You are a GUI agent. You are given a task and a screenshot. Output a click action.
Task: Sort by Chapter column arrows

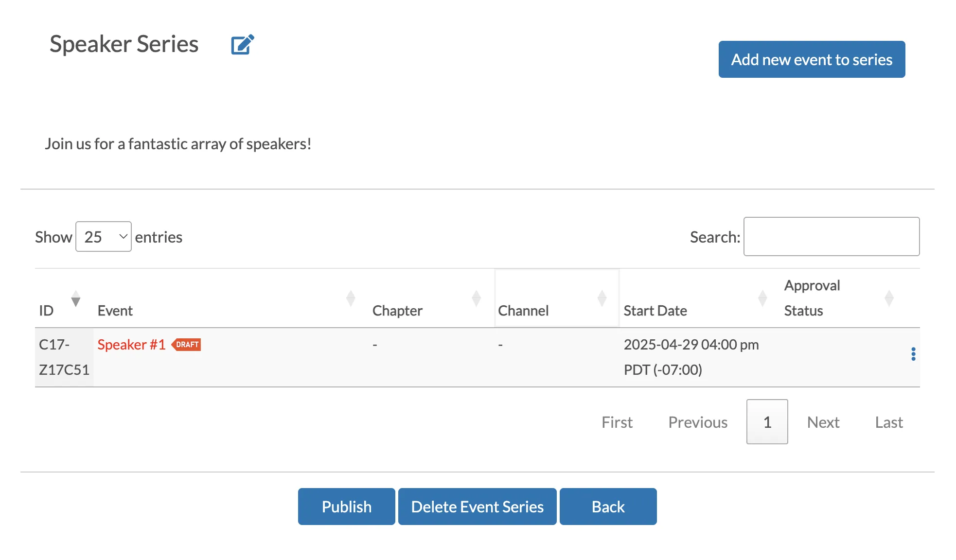476,298
